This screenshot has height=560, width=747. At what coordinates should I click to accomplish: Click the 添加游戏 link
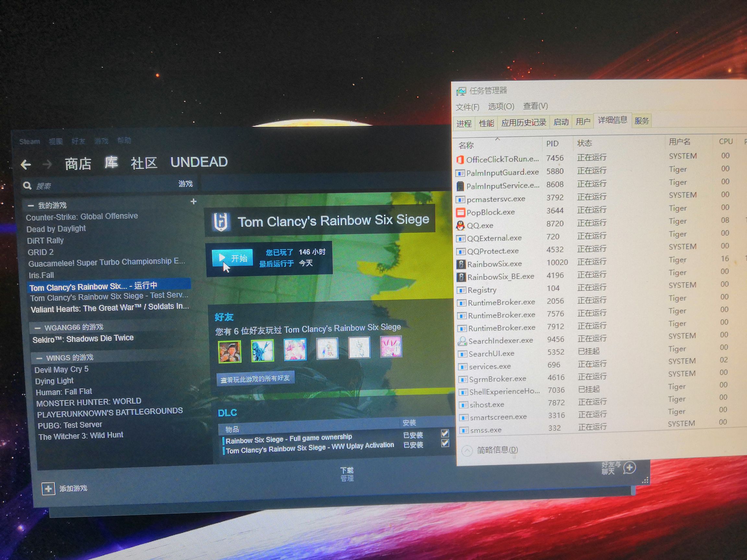[x=73, y=488]
